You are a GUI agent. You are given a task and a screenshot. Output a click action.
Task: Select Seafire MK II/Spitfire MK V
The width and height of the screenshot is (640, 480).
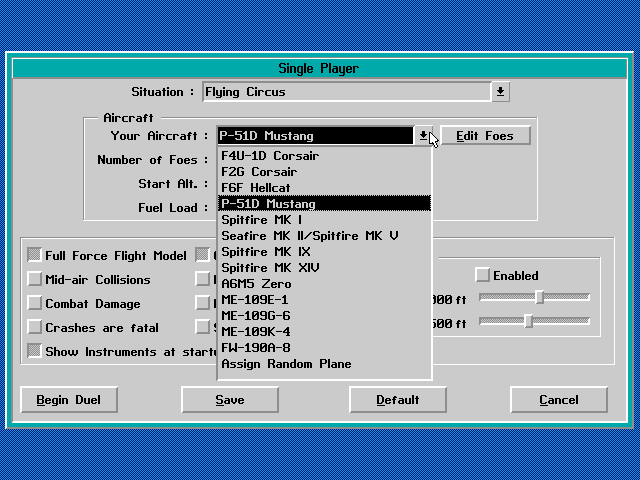(324, 236)
